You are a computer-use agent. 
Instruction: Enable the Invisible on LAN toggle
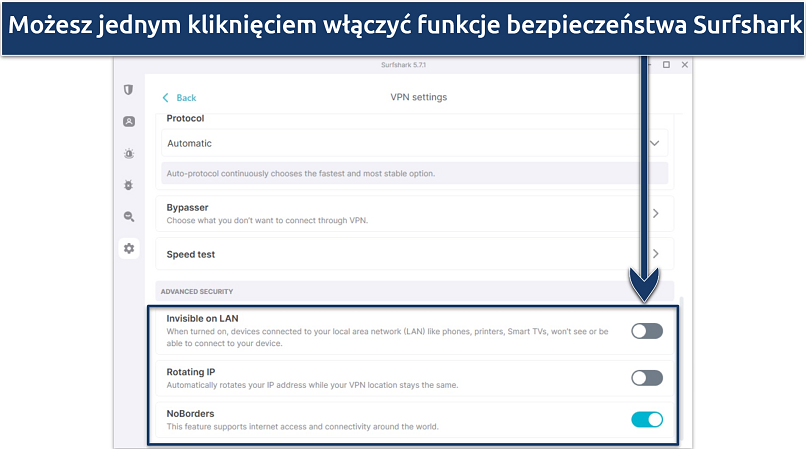tap(646, 331)
